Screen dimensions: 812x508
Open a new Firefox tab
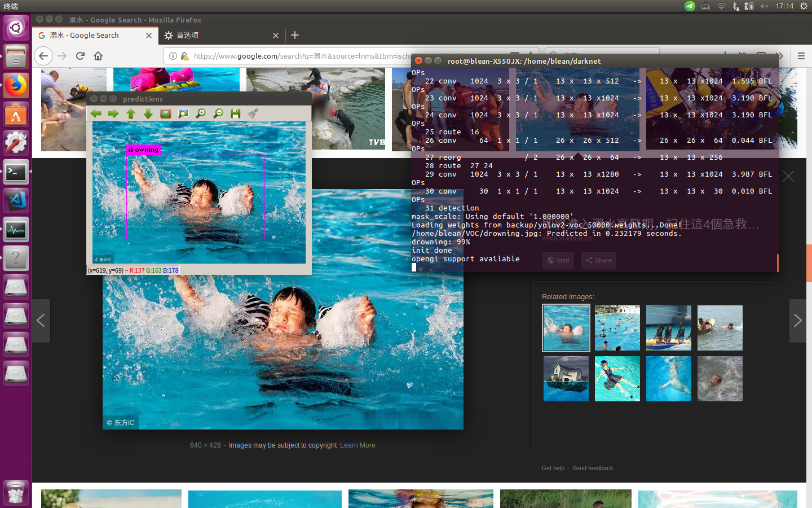[295, 35]
